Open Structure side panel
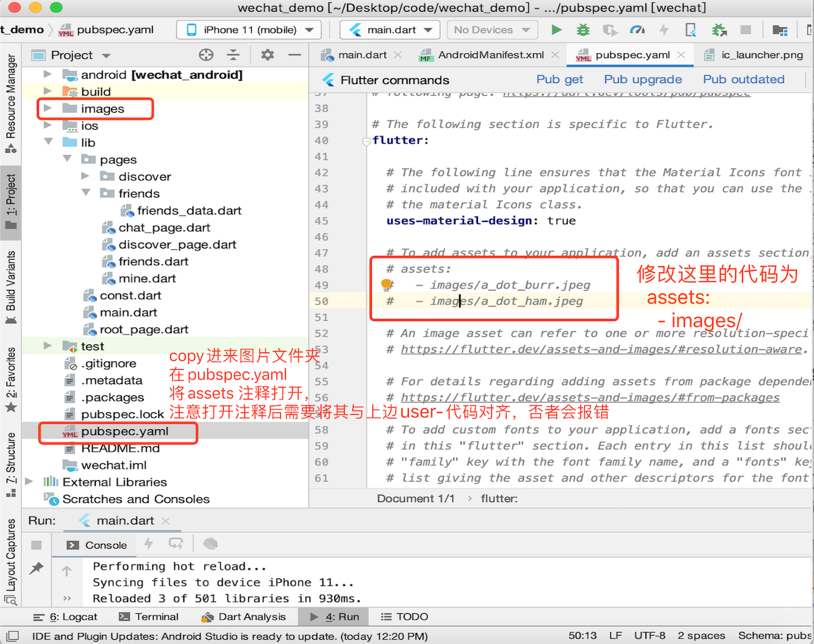This screenshot has height=644, width=814. click(x=11, y=466)
